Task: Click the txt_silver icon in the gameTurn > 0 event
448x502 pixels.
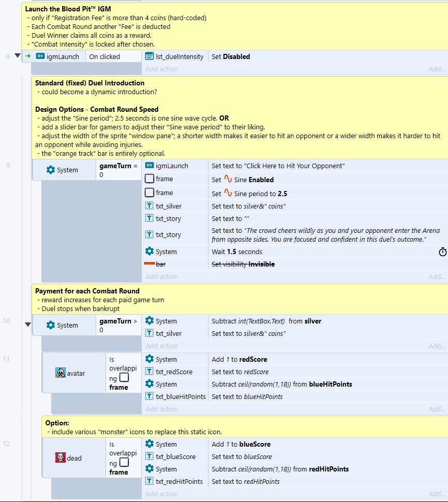Action: coord(150,333)
